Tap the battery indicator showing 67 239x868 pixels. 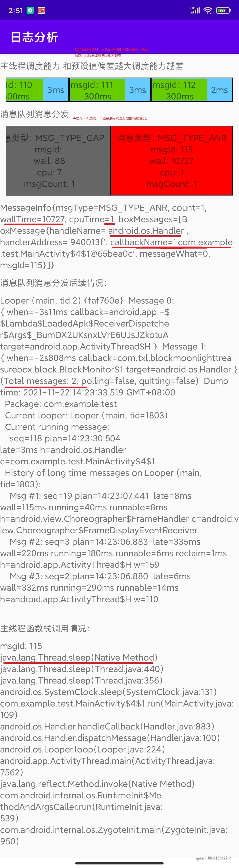click(x=223, y=10)
